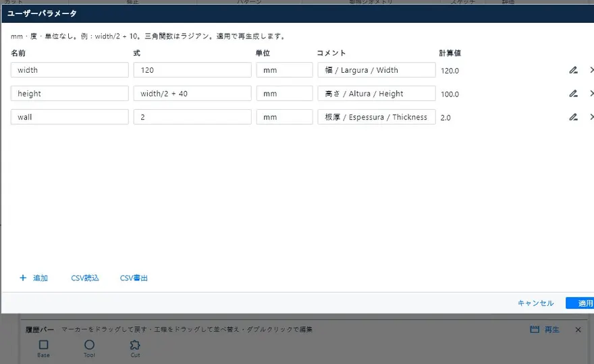This screenshot has height=364, width=594.
Task: Select the Tool feature icon in history bar
Action: [x=89, y=344]
